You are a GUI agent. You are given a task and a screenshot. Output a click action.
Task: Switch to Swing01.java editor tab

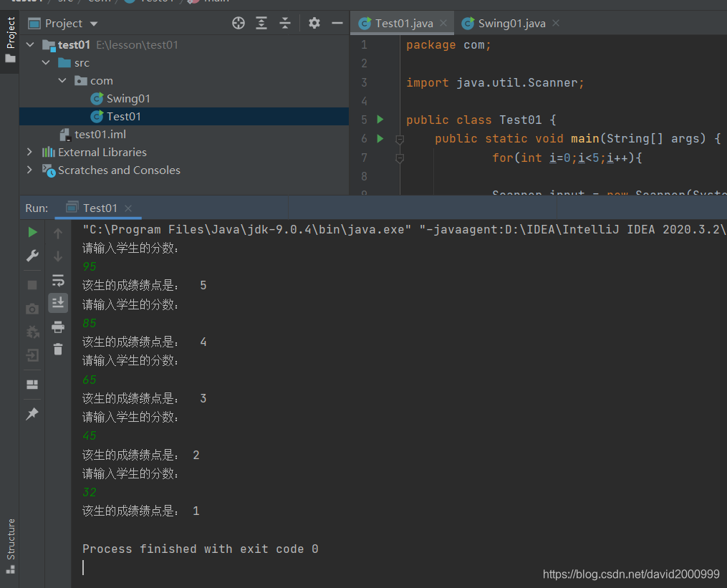(511, 23)
